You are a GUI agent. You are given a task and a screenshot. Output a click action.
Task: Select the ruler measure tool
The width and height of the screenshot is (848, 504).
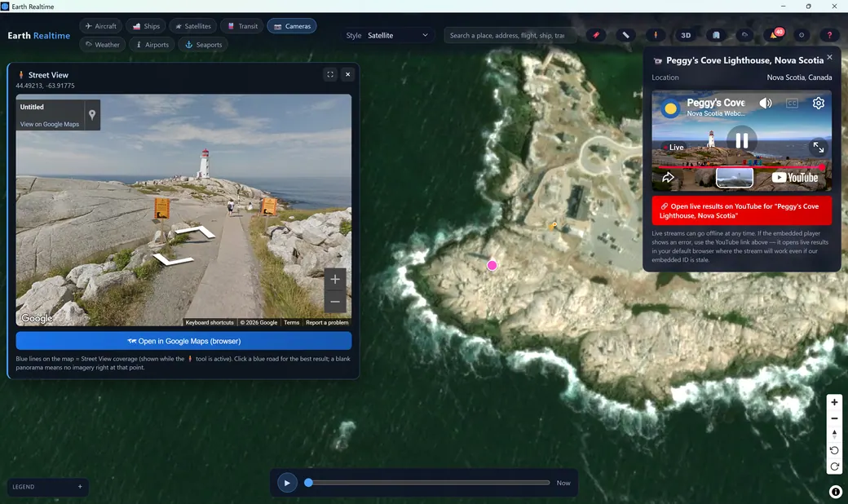coord(625,35)
